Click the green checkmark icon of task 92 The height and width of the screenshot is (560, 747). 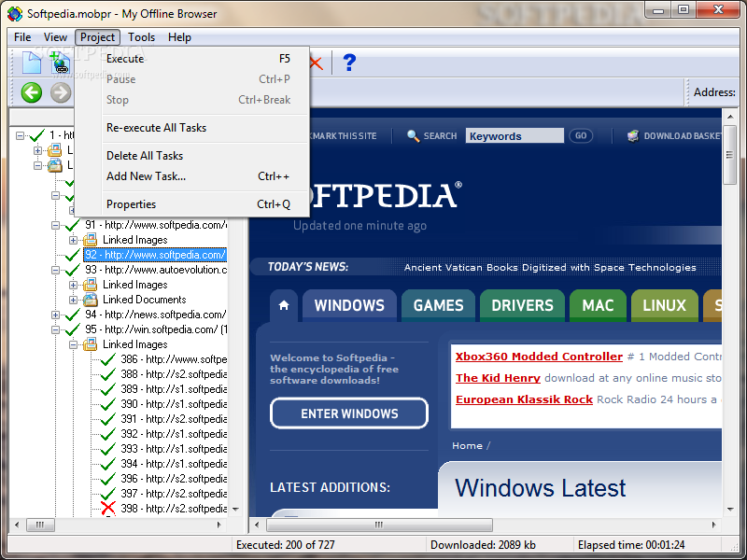[73, 255]
